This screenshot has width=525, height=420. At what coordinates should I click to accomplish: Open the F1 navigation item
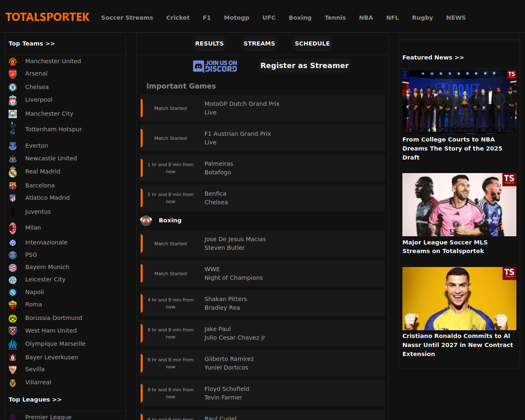click(207, 18)
